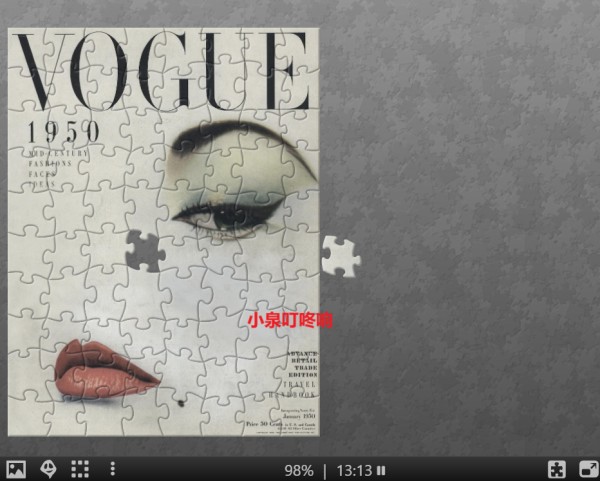The width and height of the screenshot is (600, 481).
Task: Pick up the loose white puzzle piece
Action: tap(341, 256)
